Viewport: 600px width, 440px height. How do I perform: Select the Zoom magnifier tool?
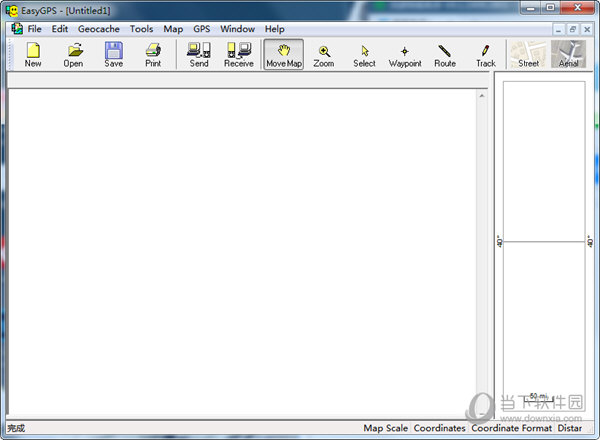[324, 55]
